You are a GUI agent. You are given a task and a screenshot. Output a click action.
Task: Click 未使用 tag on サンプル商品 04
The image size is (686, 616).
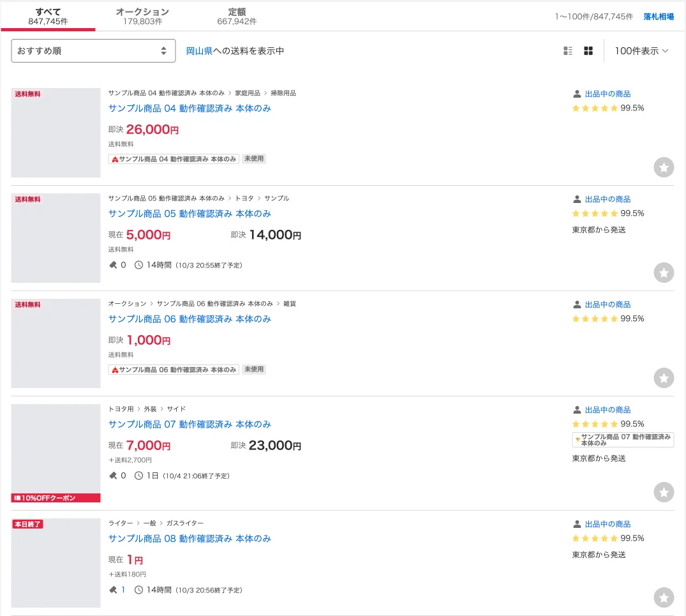(254, 159)
